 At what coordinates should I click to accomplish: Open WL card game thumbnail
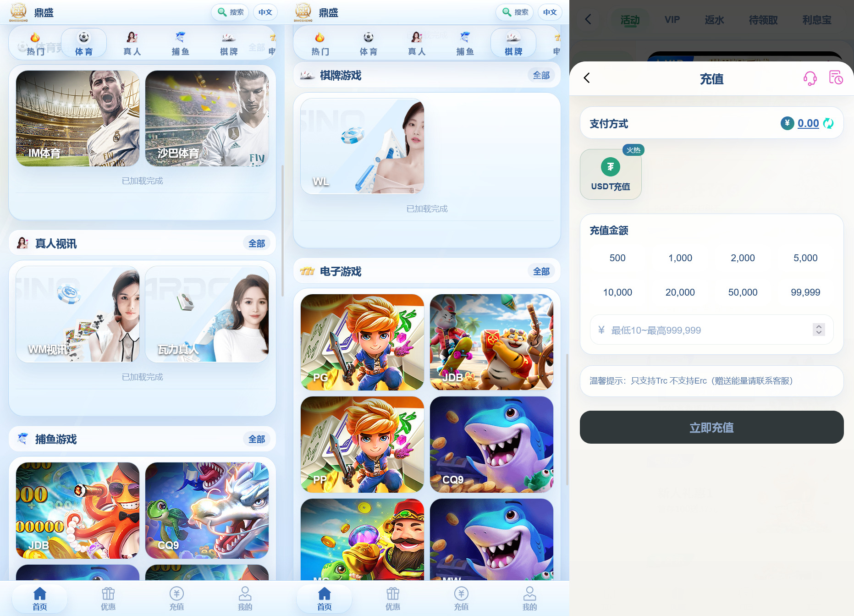[x=362, y=146]
